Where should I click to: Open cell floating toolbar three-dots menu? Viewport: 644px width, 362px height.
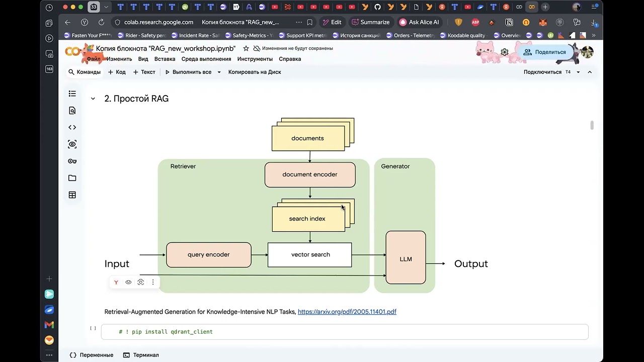pyautogui.click(x=153, y=282)
